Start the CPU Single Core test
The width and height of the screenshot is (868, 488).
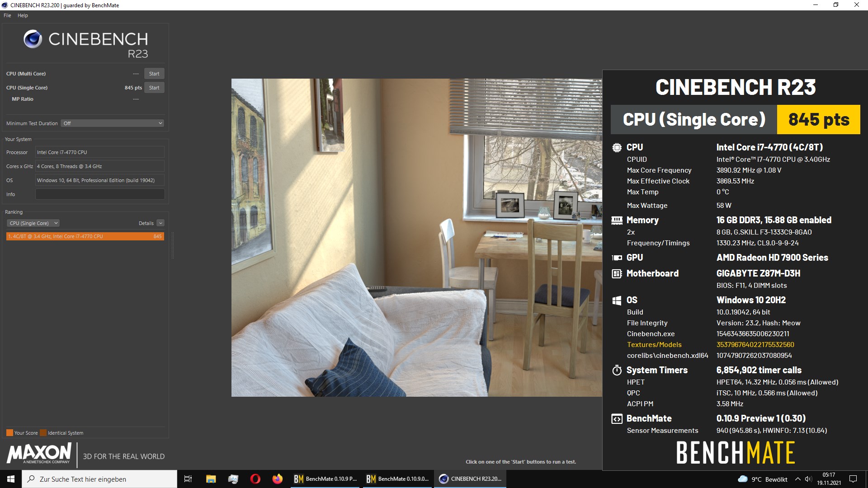(154, 88)
